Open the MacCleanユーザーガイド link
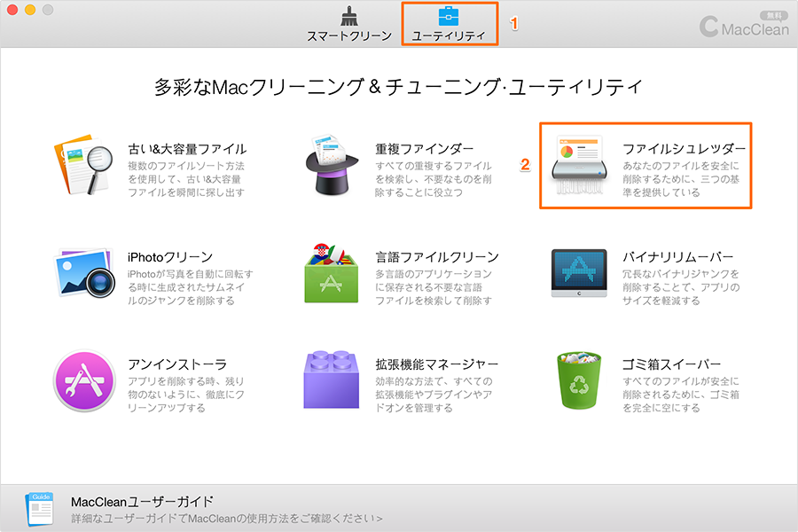 [142, 502]
